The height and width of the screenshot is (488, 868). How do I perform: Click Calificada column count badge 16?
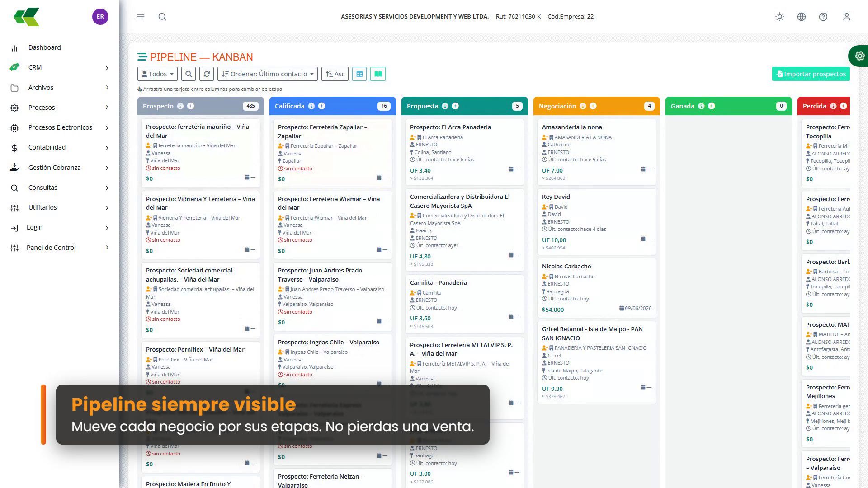pyautogui.click(x=384, y=106)
